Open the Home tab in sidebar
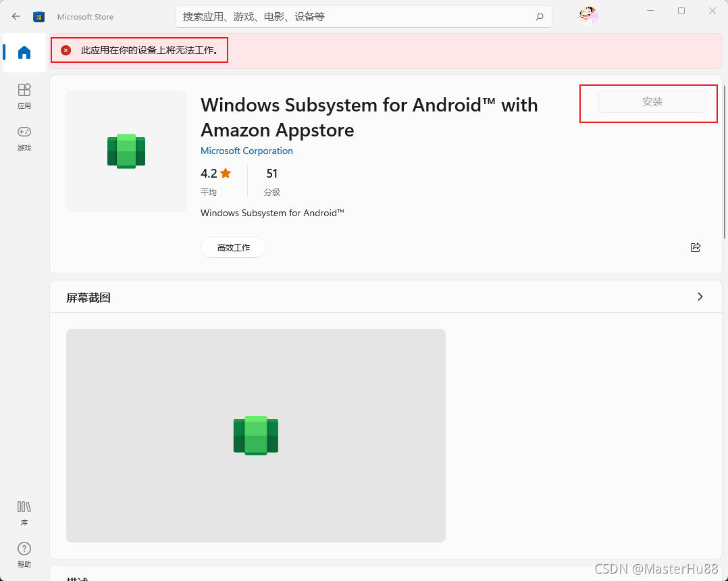This screenshot has width=728, height=581. click(x=24, y=52)
